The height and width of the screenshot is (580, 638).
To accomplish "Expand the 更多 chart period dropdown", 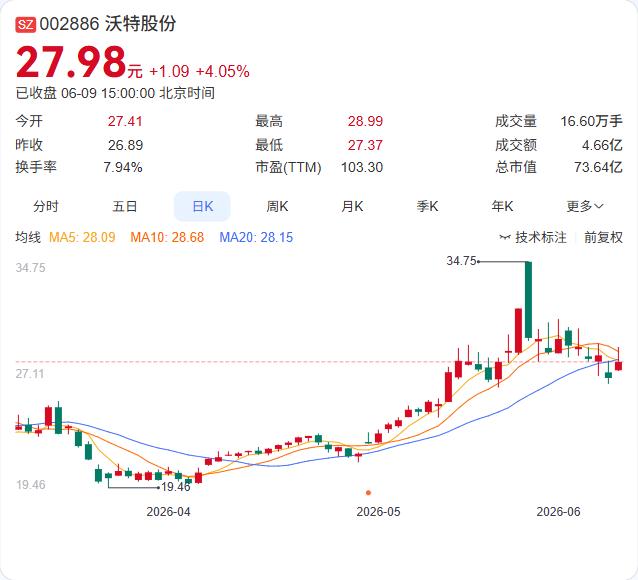I will click(x=585, y=206).
